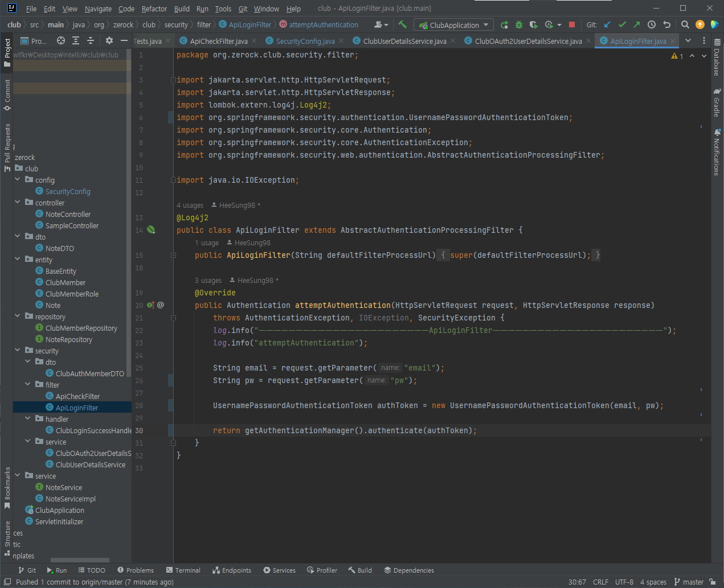Collapse the security folder

(x=18, y=350)
